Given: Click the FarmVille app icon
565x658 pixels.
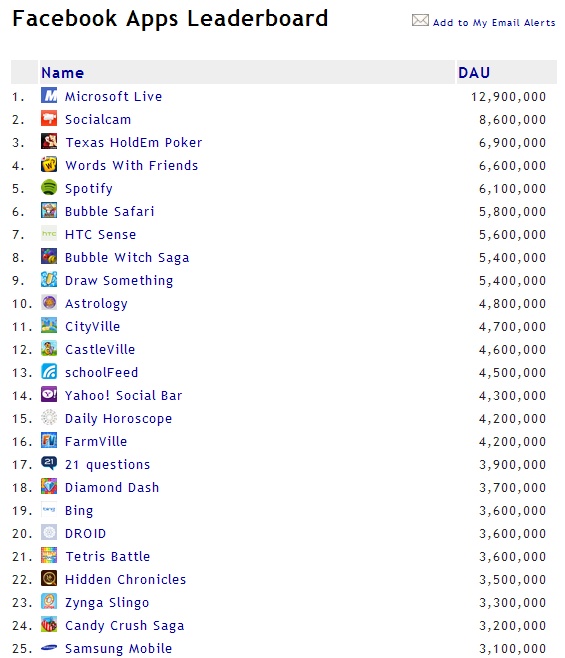Looking at the screenshot, I should click(x=49, y=441).
